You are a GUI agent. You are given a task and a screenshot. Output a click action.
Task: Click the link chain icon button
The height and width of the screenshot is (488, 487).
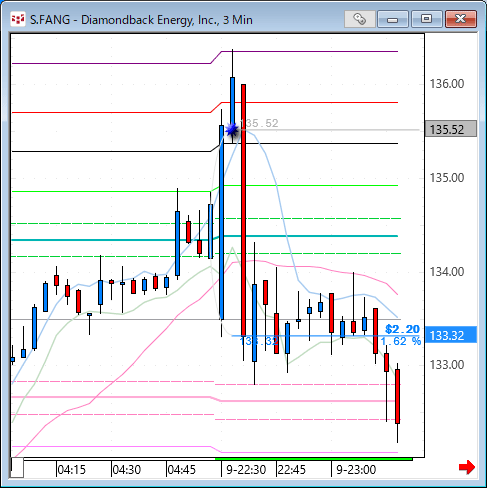pos(359,19)
